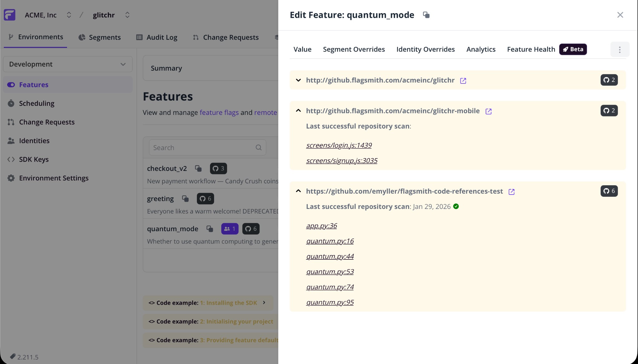Open the Analytics tab

pos(481,50)
